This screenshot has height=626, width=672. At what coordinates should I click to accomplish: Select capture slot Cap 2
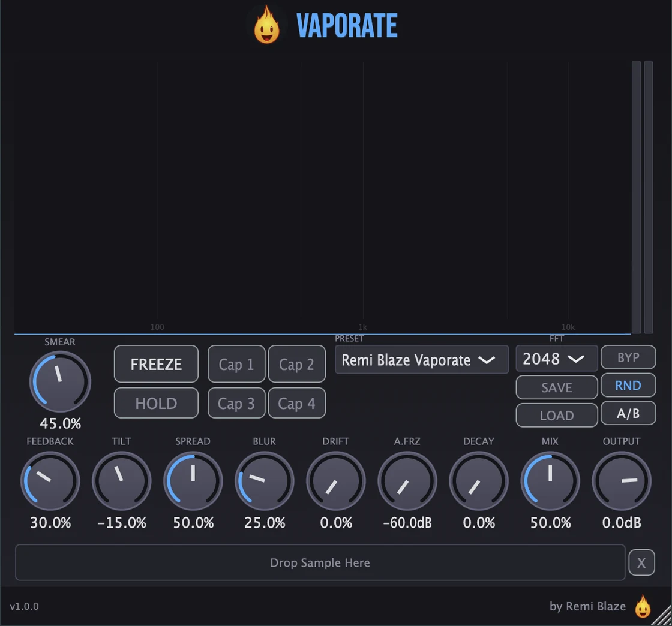(296, 364)
